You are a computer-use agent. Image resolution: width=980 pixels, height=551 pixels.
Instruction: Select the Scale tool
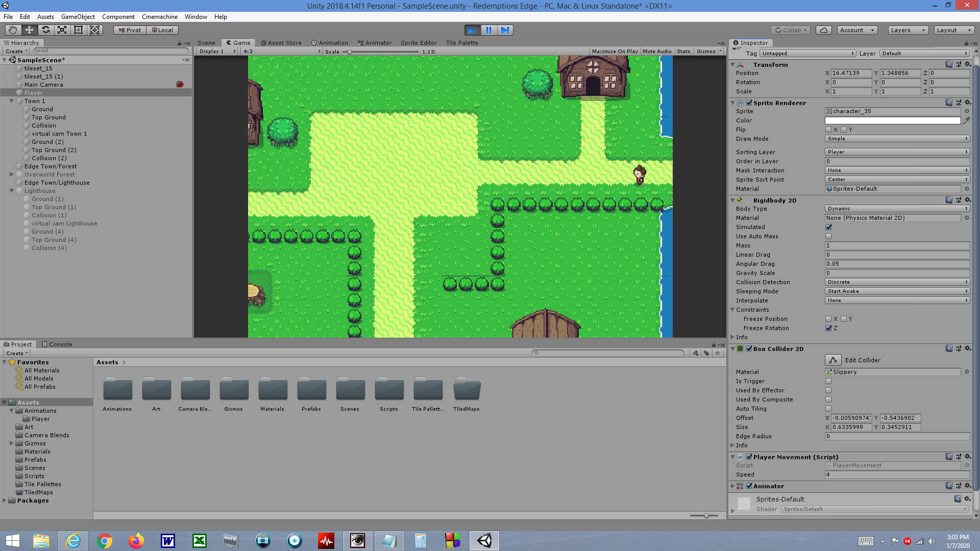click(62, 30)
